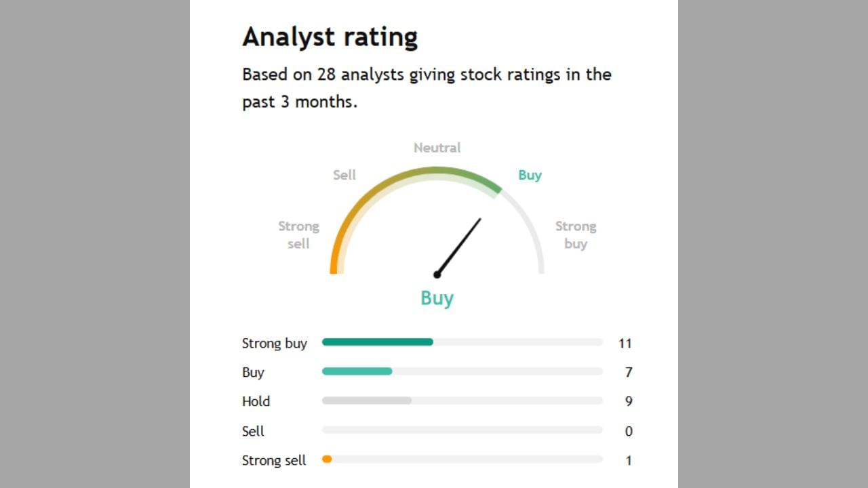Click the Strong sell row label
This screenshot has width=868, height=488.
[274, 460]
